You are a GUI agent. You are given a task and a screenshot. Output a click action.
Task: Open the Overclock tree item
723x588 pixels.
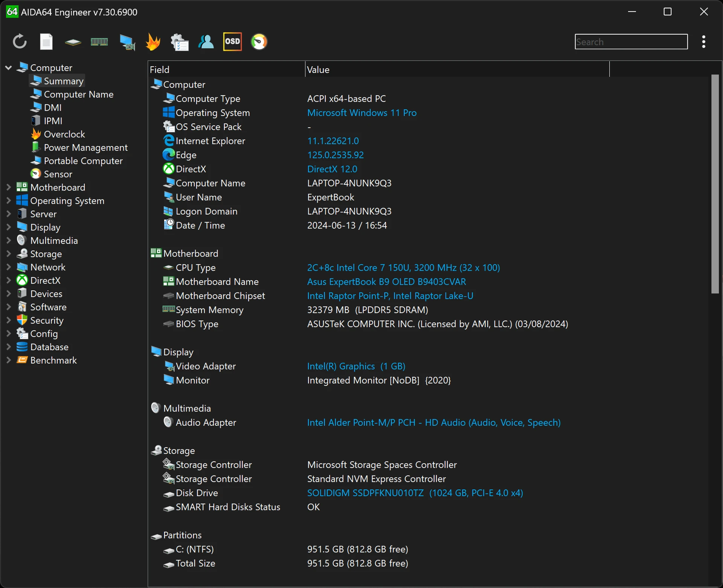[58, 134]
